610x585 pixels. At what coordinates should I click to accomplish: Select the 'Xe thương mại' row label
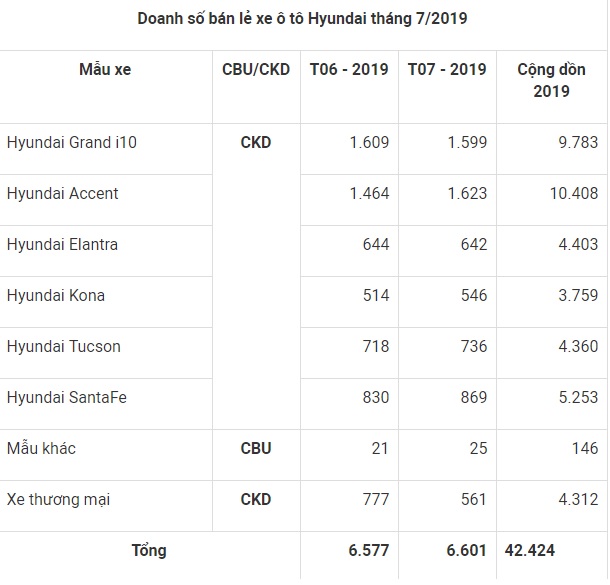(x=55, y=499)
